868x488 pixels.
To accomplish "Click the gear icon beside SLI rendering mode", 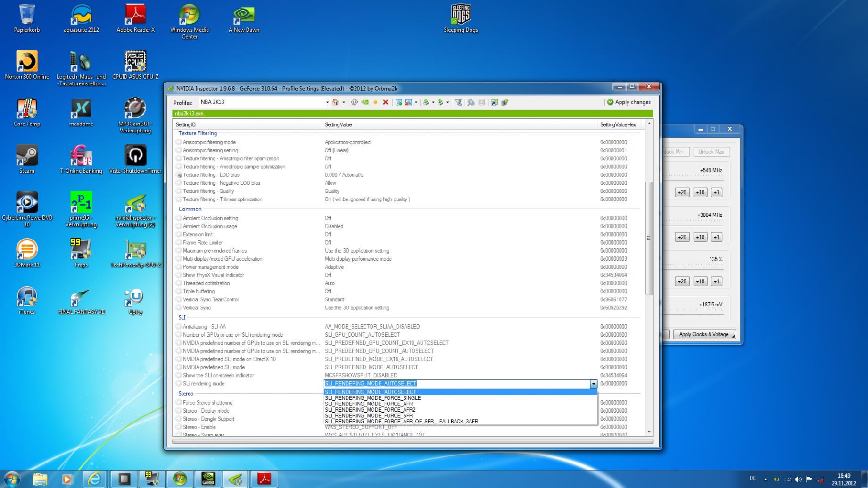I will coord(179,384).
